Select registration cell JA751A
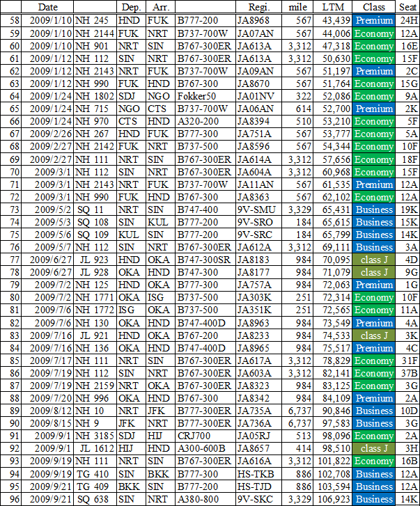Viewport: 420px width, 506px height. coord(258,134)
